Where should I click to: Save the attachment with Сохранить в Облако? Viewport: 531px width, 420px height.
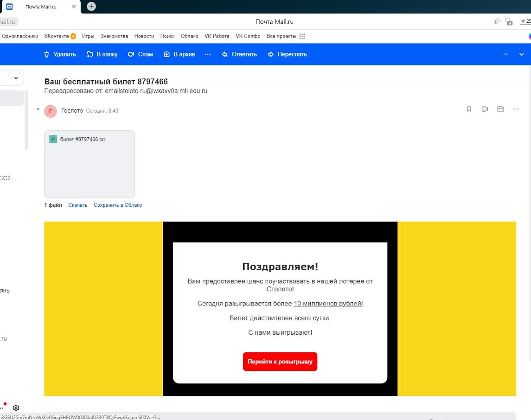point(118,205)
